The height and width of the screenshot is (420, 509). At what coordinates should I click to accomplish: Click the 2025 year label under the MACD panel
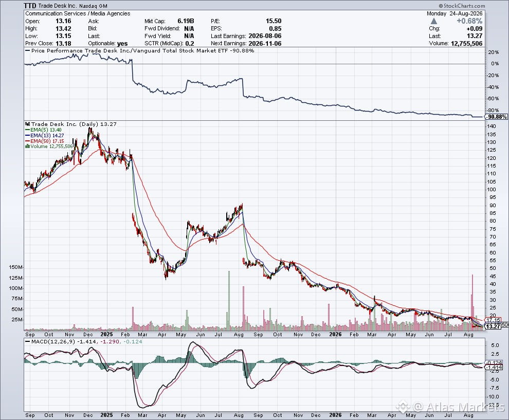106,415
